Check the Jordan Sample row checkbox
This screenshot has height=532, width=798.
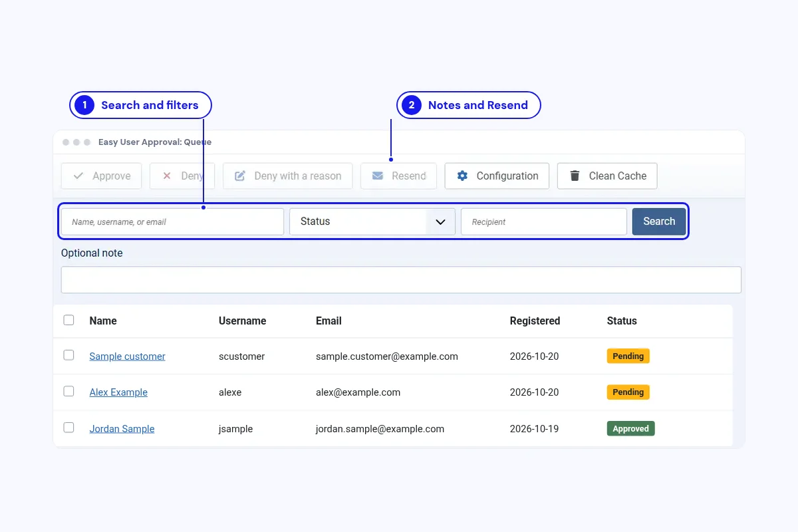(x=69, y=427)
